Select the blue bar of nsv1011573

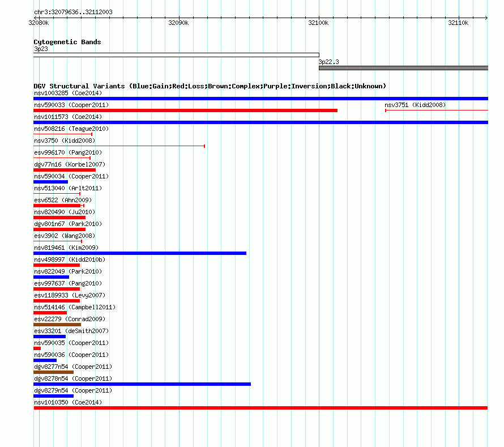coord(260,122)
